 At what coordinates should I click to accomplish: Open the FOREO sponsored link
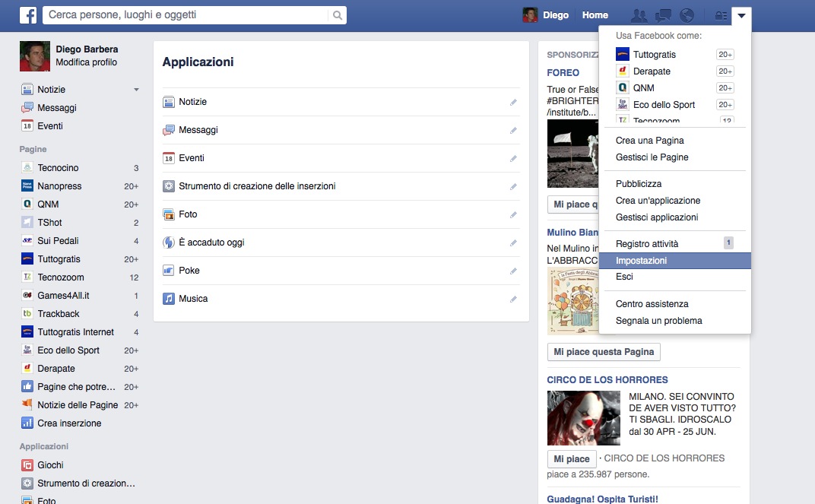coord(563,73)
